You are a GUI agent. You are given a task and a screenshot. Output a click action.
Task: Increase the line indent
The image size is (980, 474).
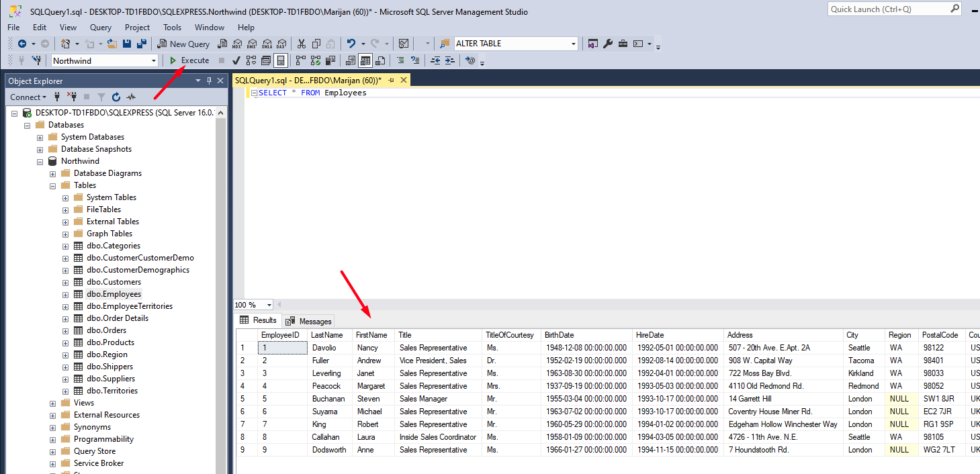point(450,60)
